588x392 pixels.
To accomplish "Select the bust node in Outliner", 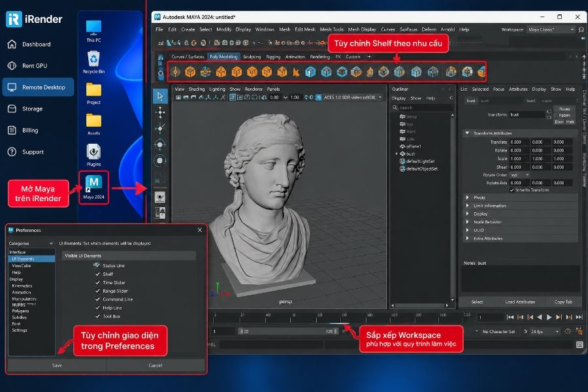I will pos(411,154).
